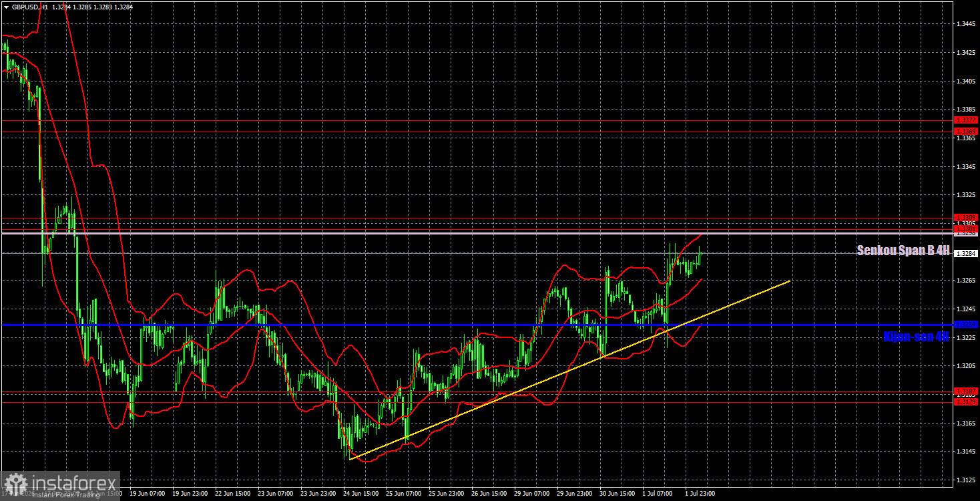Click the 22 Jun 15:00 time label

pyautogui.click(x=232, y=494)
